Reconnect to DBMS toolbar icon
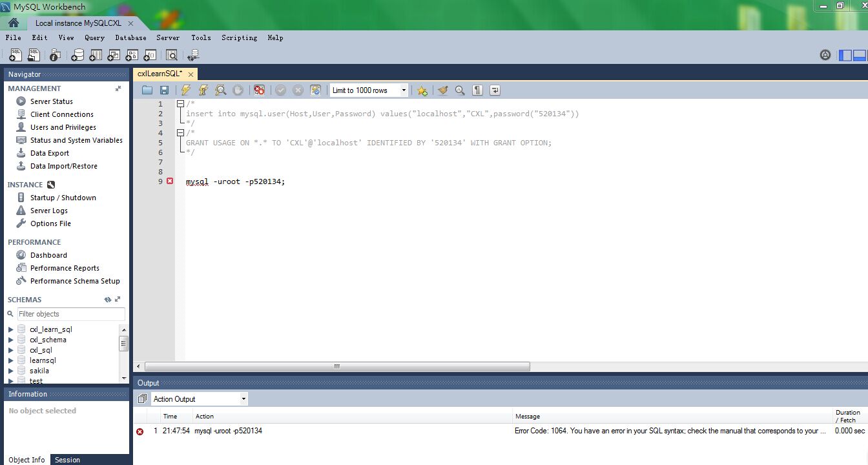 (x=193, y=55)
